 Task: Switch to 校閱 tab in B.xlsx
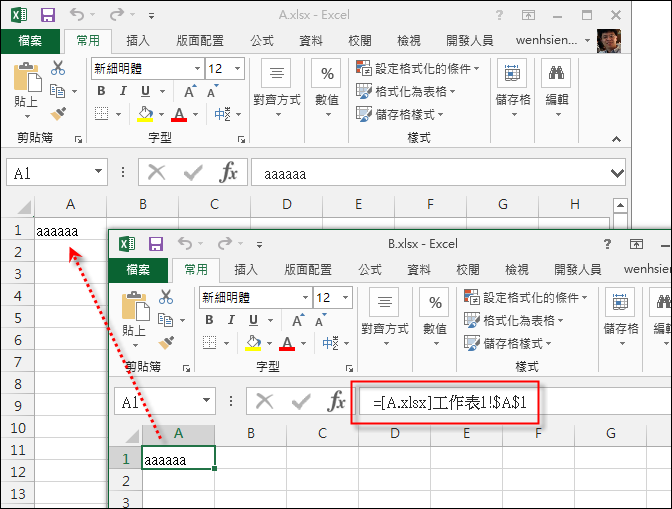pos(468,269)
